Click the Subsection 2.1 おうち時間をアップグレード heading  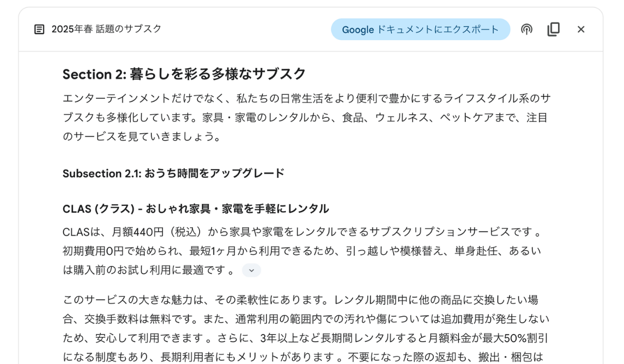point(173,173)
